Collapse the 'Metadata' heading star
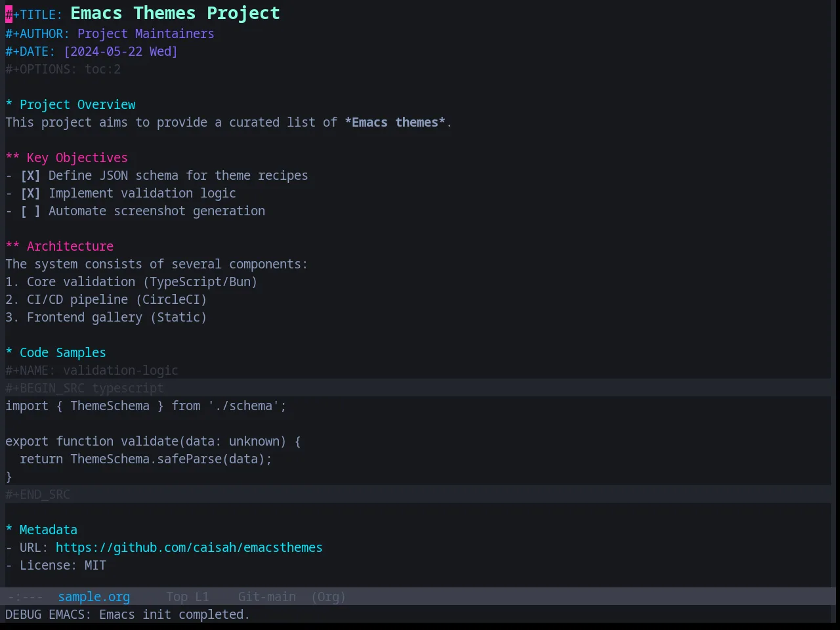This screenshot has height=630, width=840. coord(9,530)
